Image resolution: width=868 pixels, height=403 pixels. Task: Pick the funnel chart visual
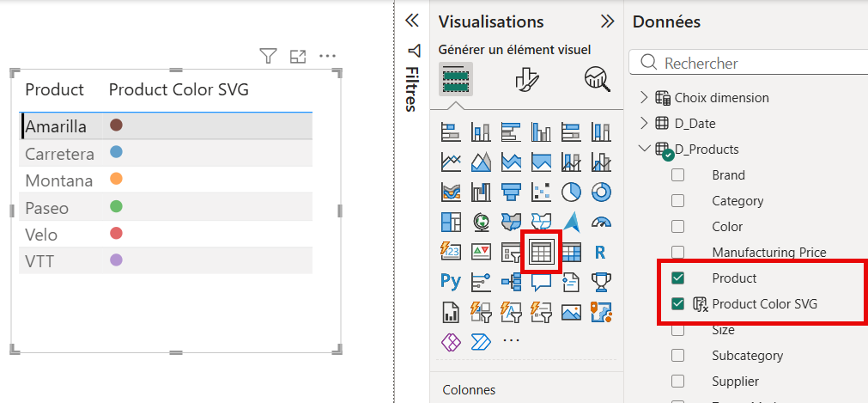[511, 192]
